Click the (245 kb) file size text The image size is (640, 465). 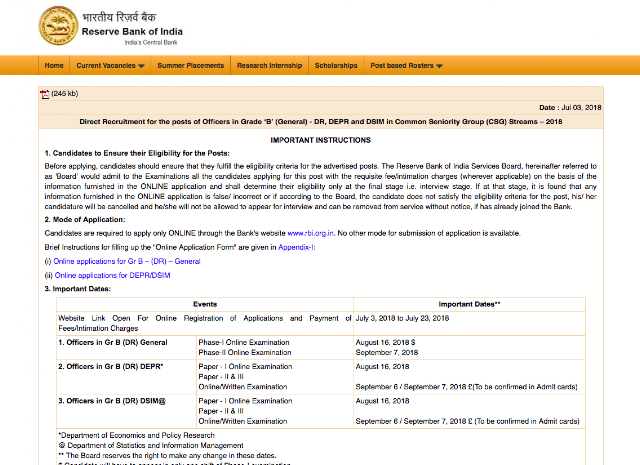click(64, 93)
